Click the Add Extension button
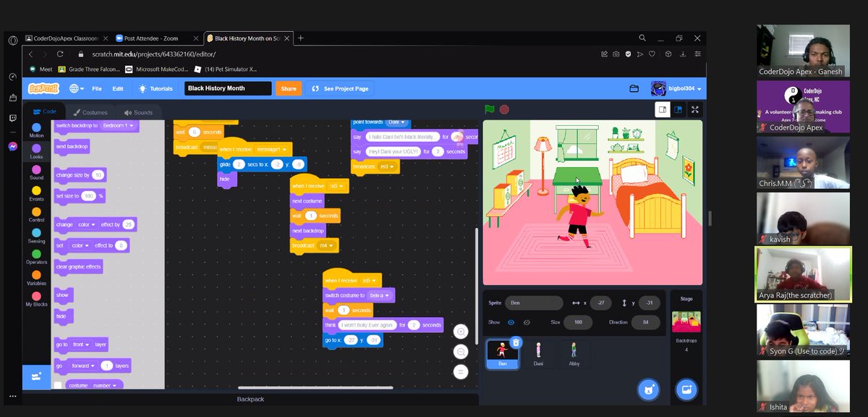Viewport: 868px width, 417px height. [x=36, y=376]
